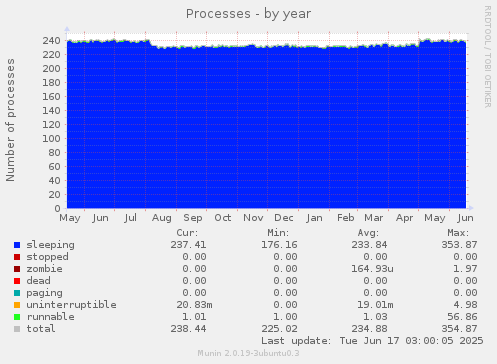Screen dimensions: 497x364
Task: Click the 'uninterruptible' legend label
Action: [x=71, y=305]
